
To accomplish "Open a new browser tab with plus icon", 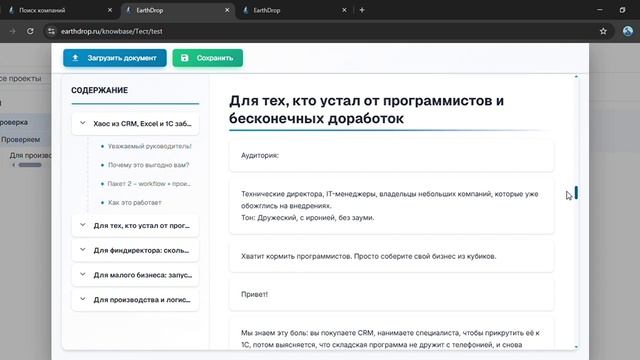I will coord(362,10).
